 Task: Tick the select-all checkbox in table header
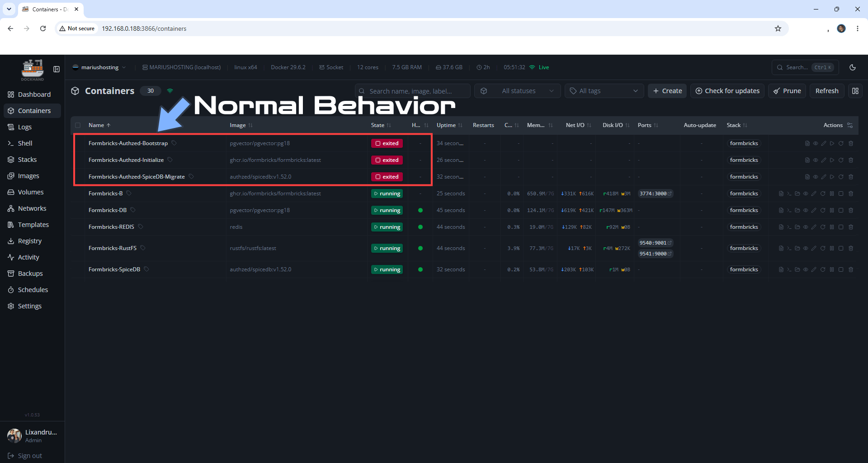point(78,125)
